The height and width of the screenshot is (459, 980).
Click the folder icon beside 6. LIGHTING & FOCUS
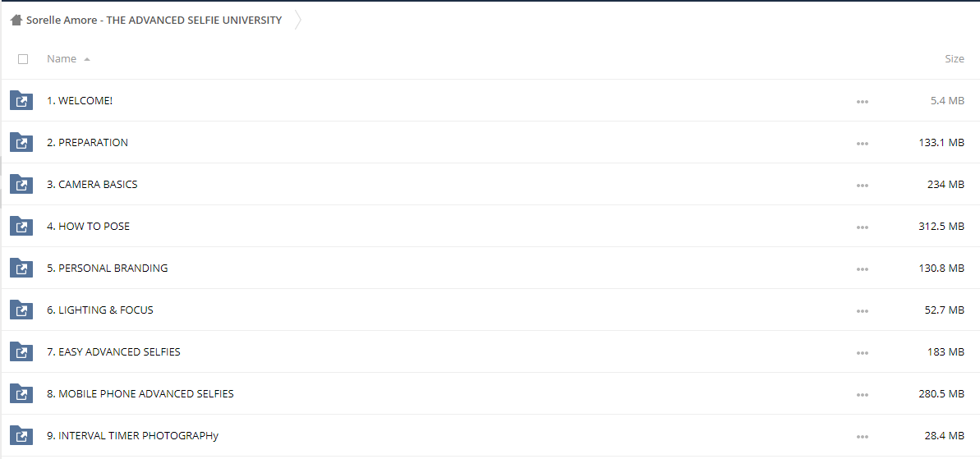tap(21, 310)
